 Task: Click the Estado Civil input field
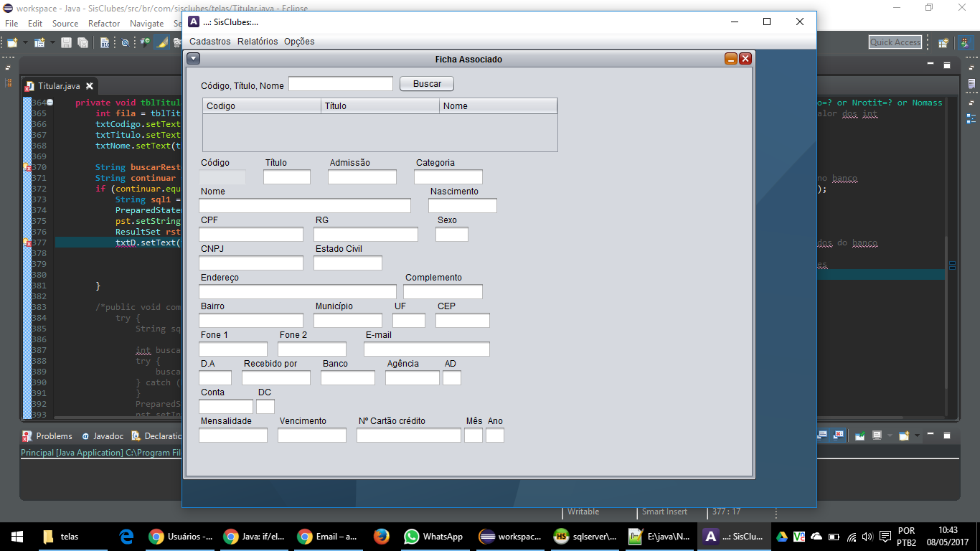click(x=348, y=263)
